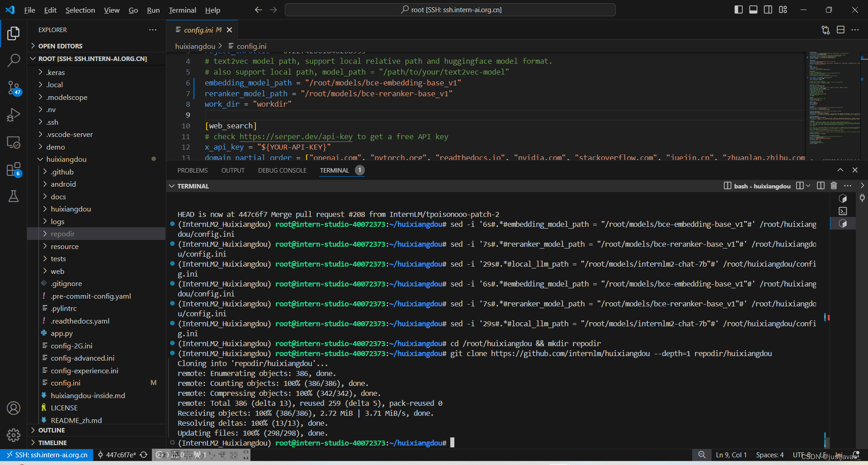Close the bottom terminal panel
This screenshot has height=465, width=868.
[855, 170]
